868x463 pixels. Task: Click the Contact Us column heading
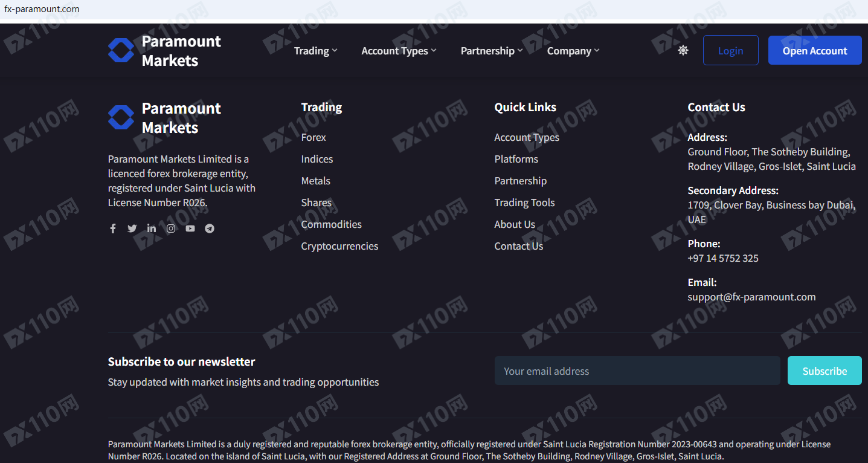pyautogui.click(x=716, y=107)
